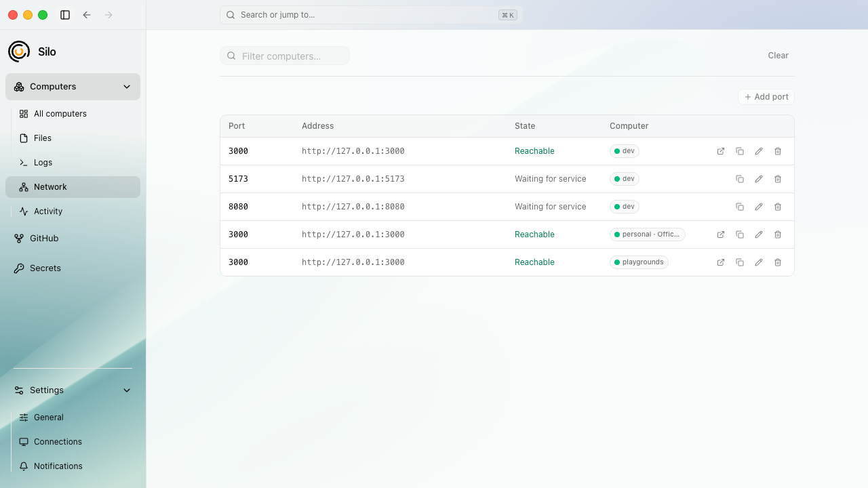Image resolution: width=868 pixels, height=488 pixels.
Task: Select the Network page
Action: 73,187
